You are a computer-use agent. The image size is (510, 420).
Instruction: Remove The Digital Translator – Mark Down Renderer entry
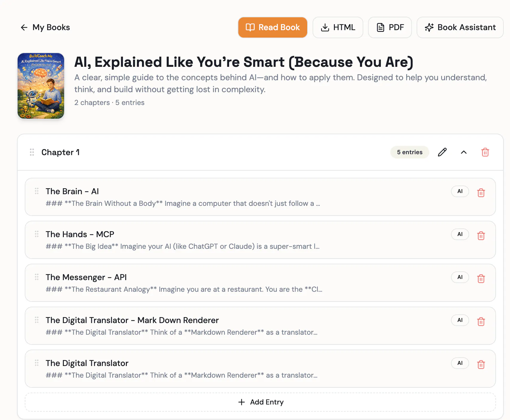tap(481, 322)
